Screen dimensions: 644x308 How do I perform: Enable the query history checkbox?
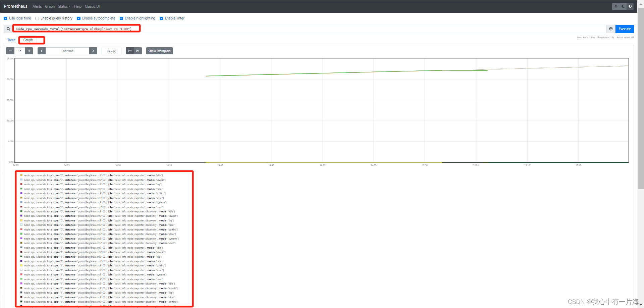[37, 18]
